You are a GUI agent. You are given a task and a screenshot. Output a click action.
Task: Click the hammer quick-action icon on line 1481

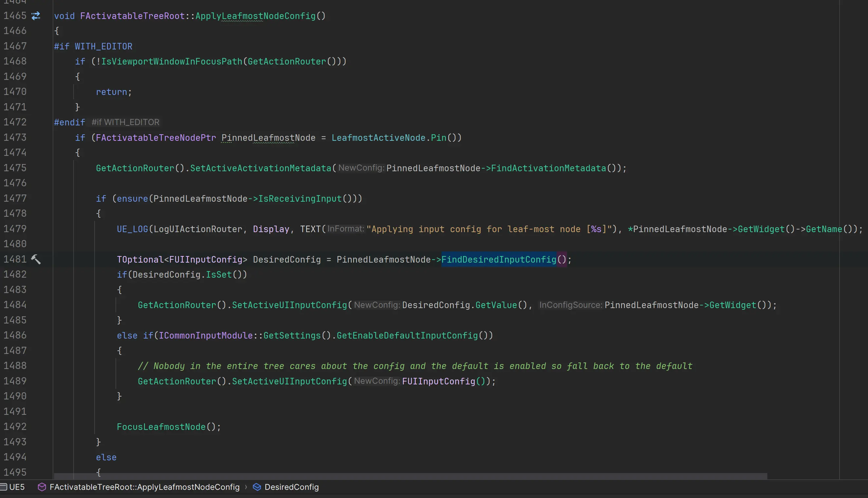(x=36, y=259)
